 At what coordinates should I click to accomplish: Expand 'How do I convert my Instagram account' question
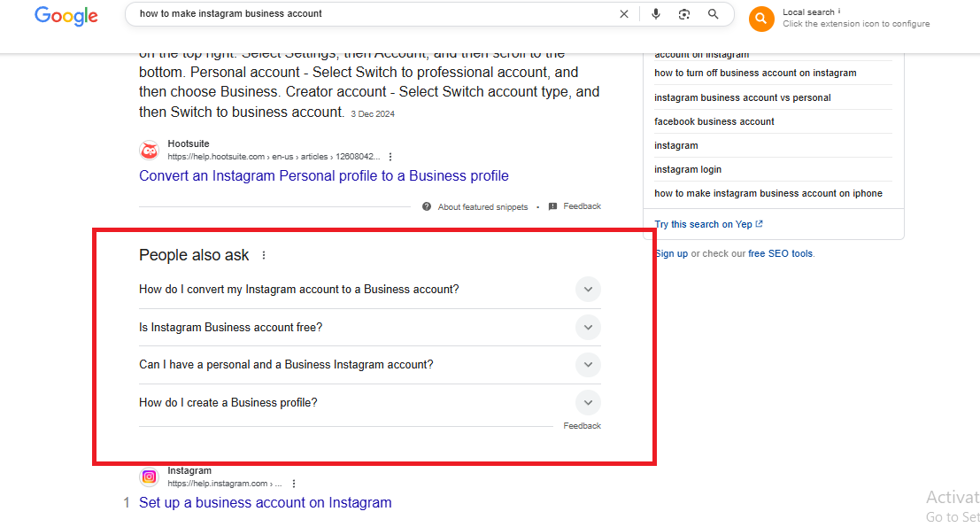[369, 290]
